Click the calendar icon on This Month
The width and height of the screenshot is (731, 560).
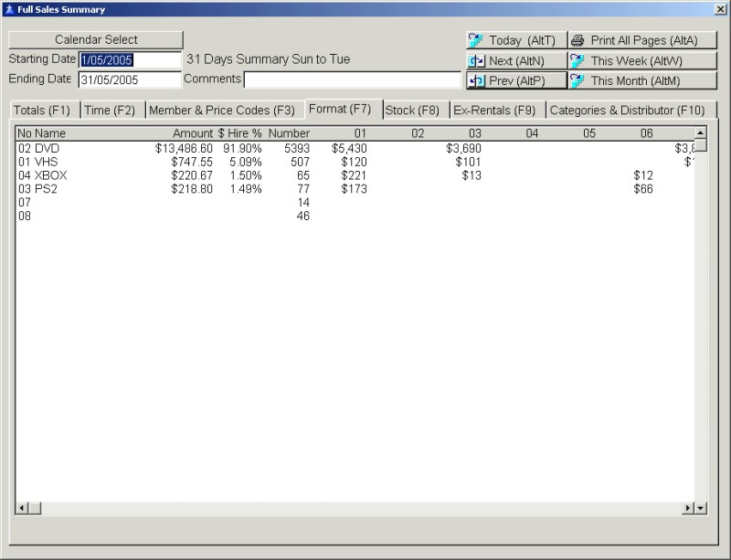pyautogui.click(x=577, y=80)
